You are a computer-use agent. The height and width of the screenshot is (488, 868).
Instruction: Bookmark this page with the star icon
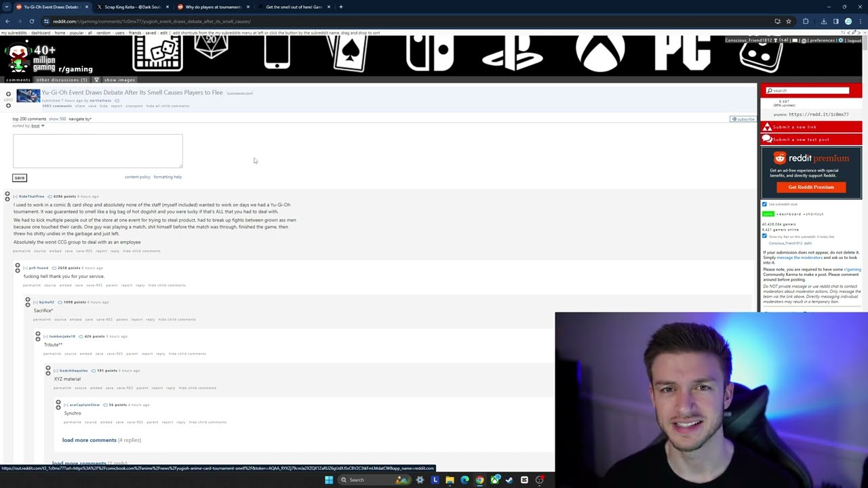click(788, 21)
